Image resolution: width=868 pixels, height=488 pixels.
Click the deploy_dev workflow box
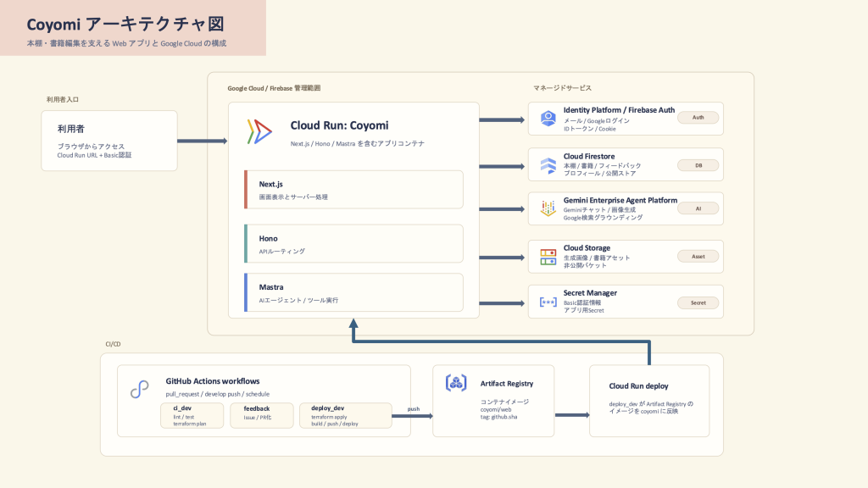346,415
